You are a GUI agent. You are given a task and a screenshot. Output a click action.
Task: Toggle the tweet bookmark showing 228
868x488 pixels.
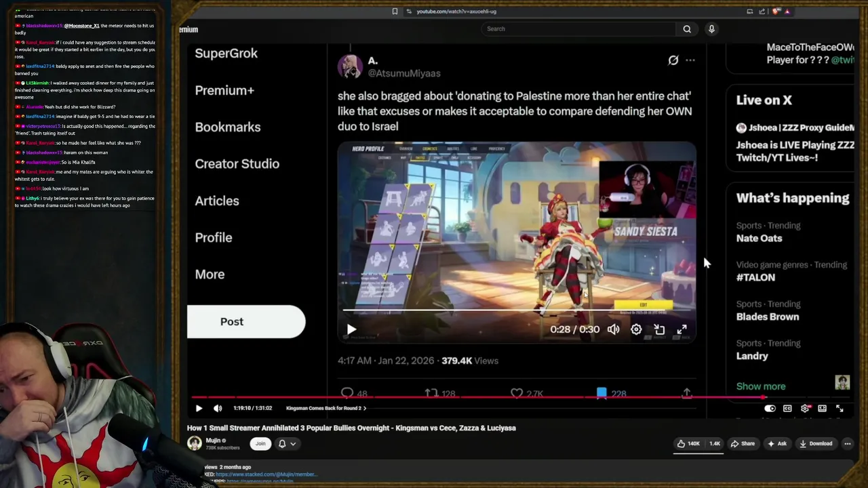click(x=601, y=393)
